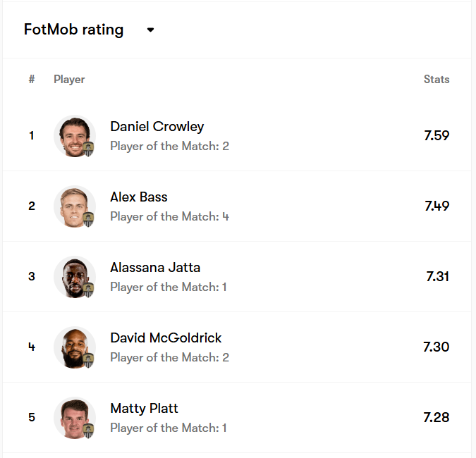Click Alex Bass's player photo
This screenshot has height=458, width=476.
73,205
